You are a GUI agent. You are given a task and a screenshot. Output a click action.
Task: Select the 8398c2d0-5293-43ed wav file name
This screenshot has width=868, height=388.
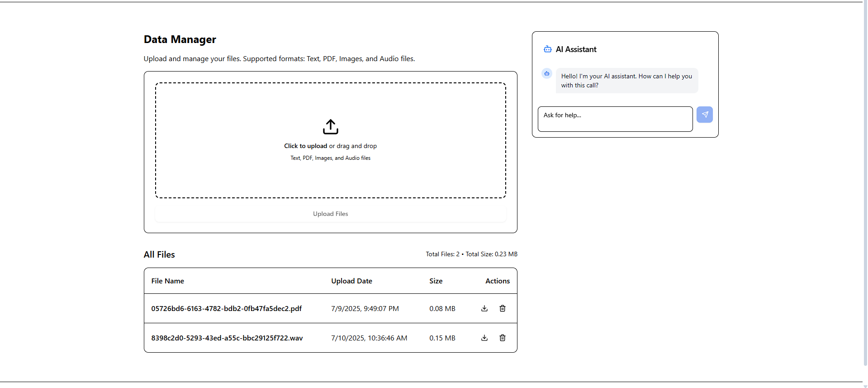227,338
